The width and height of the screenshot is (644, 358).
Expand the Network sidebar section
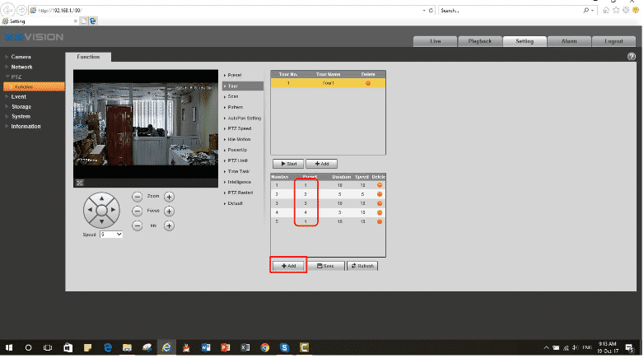point(23,67)
